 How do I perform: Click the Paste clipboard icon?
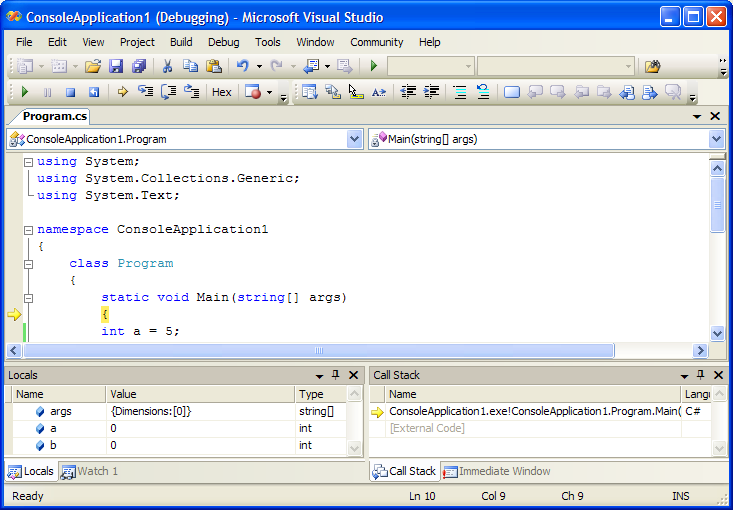(214, 66)
